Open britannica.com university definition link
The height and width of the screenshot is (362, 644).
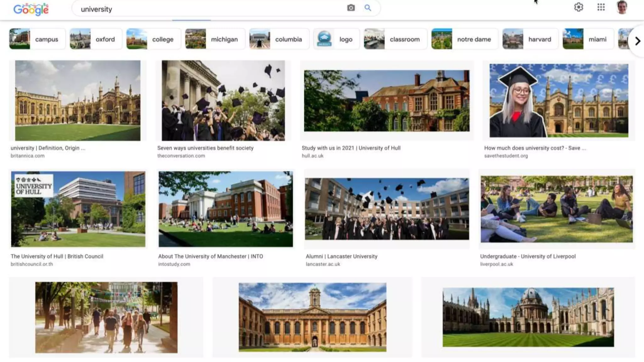point(48,148)
